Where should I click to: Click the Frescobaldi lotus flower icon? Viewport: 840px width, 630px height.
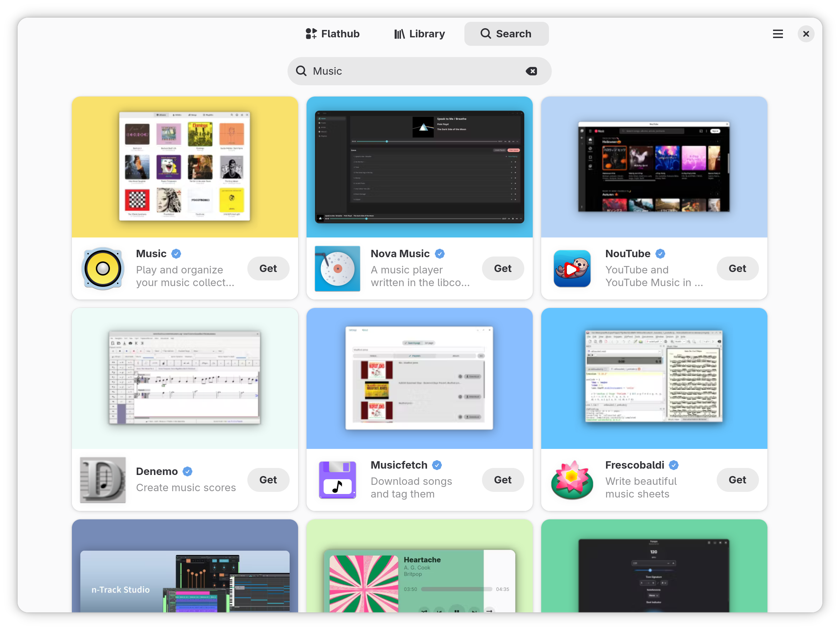572,480
